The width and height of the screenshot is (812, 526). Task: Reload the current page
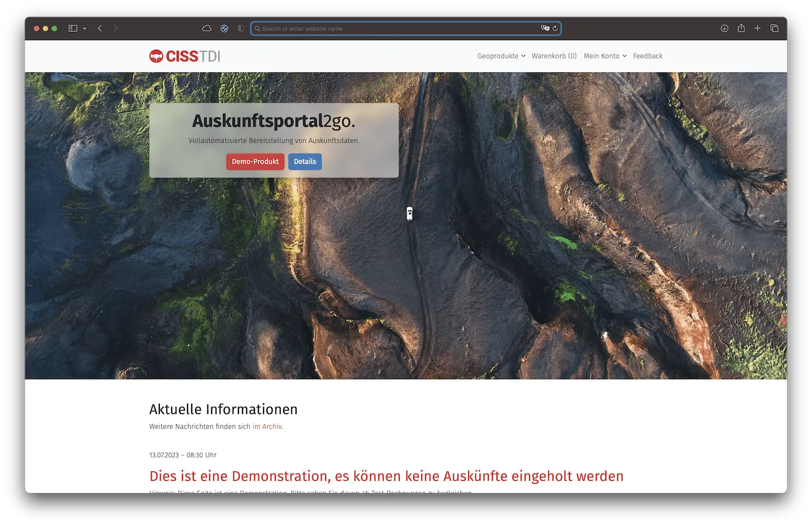tap(555, 28)
